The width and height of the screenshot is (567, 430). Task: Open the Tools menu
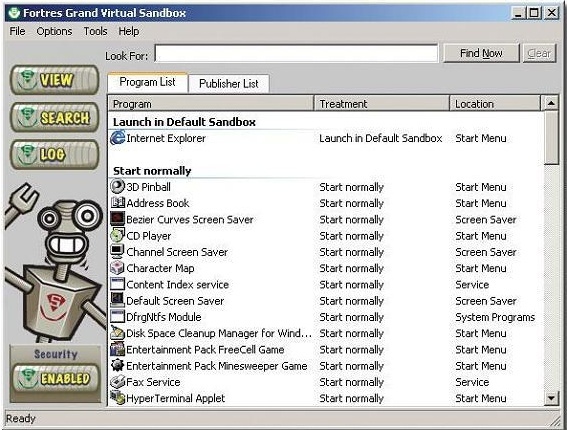pos(95,31)
